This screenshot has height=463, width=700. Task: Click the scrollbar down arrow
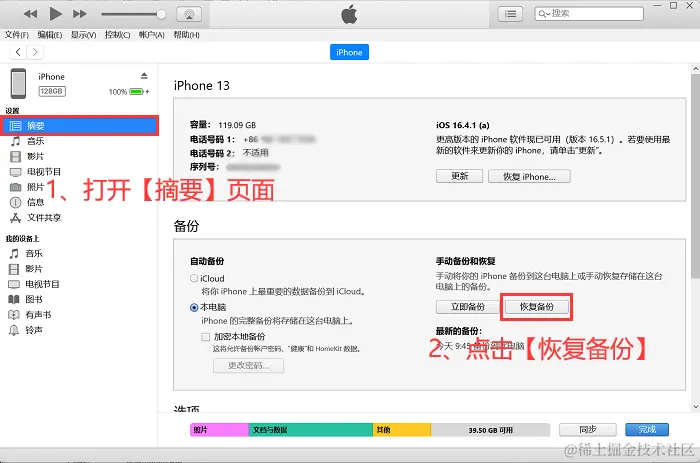click(695, 407)
